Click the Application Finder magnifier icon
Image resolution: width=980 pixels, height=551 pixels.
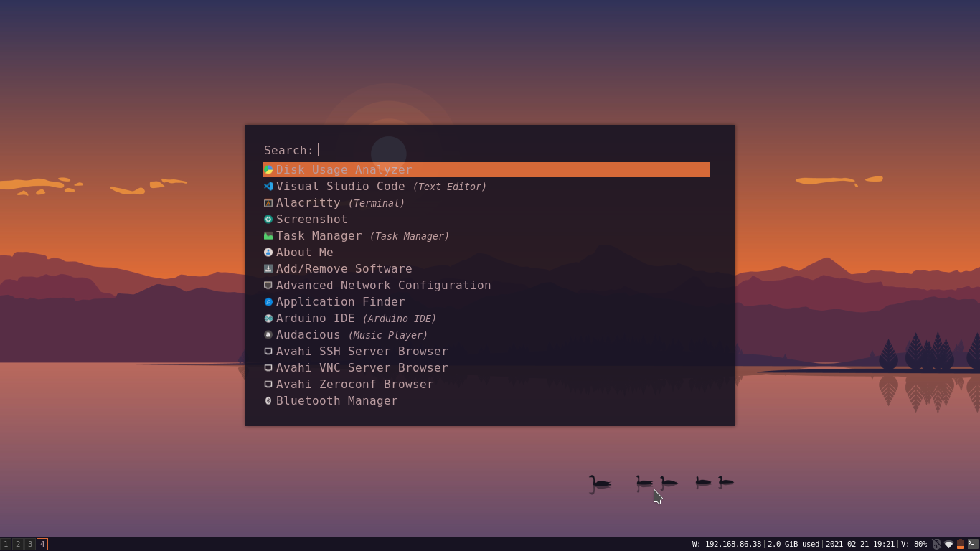268,302
